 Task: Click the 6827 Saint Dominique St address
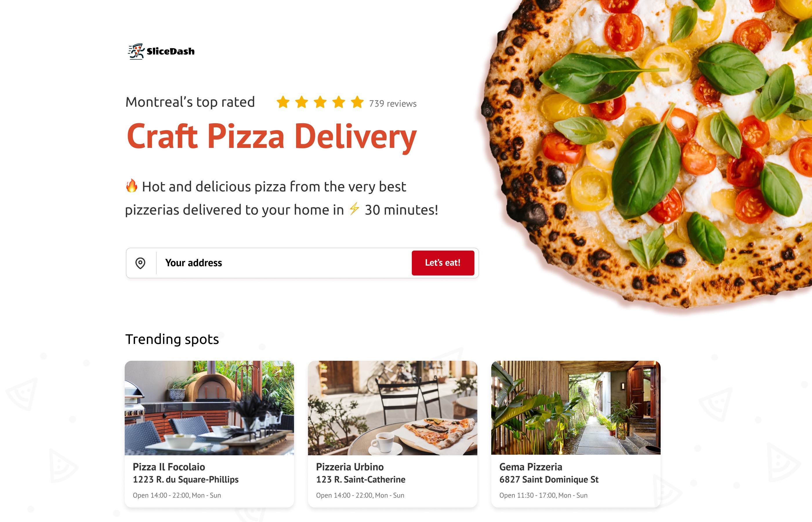point(549,479)
